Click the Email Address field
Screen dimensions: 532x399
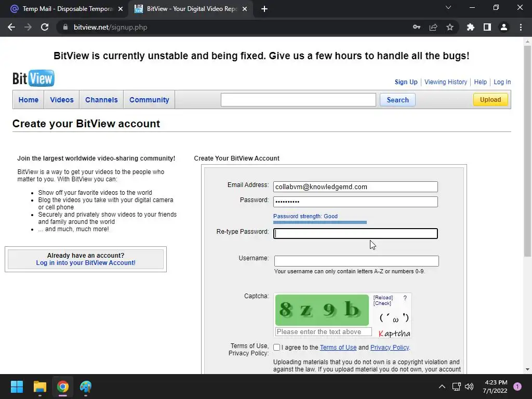pyautogui.click(x=355, y=187)
